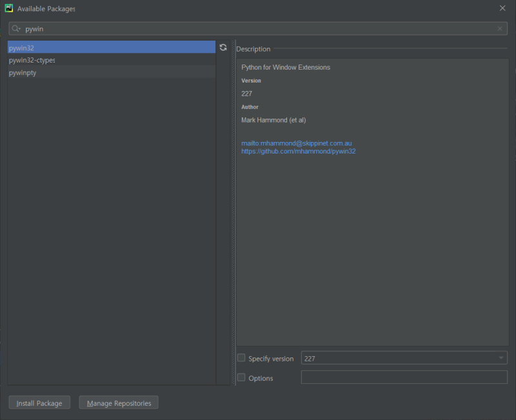Click the PyCharm icon in title bar
Screen dimensions: 516x420
click(x=9, y=8)
